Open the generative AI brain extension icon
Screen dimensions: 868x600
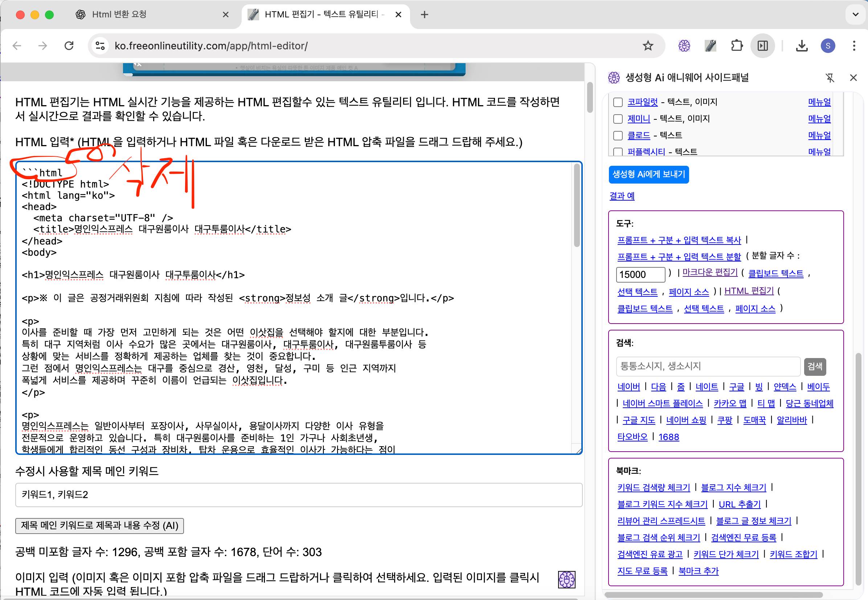pyautogui.click(x=684, y=46)
